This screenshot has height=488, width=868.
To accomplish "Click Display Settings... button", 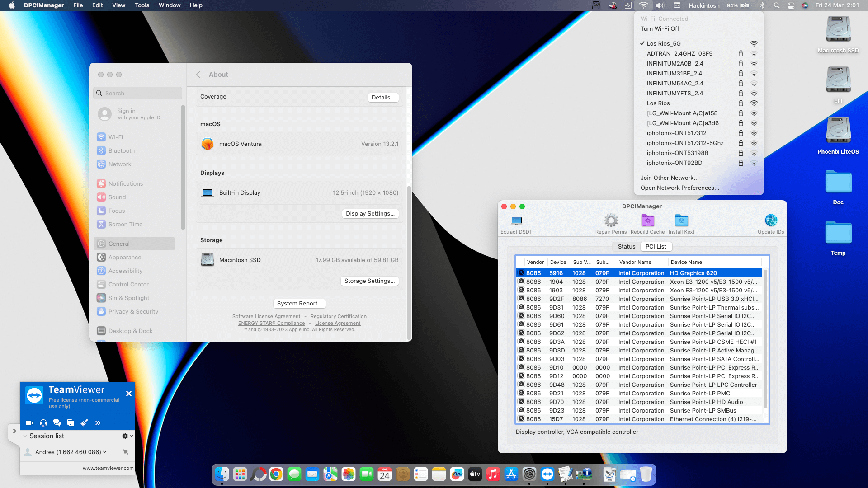I will (370, 213).
